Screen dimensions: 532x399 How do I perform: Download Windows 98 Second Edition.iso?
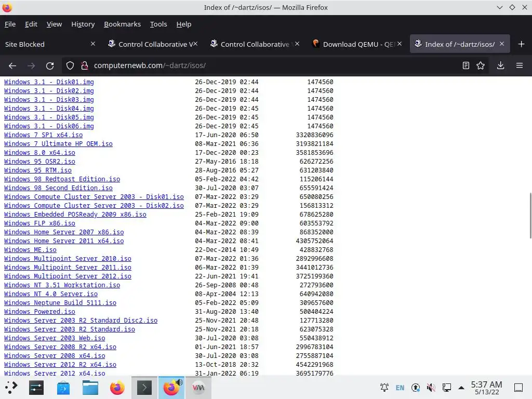(58, 188)
